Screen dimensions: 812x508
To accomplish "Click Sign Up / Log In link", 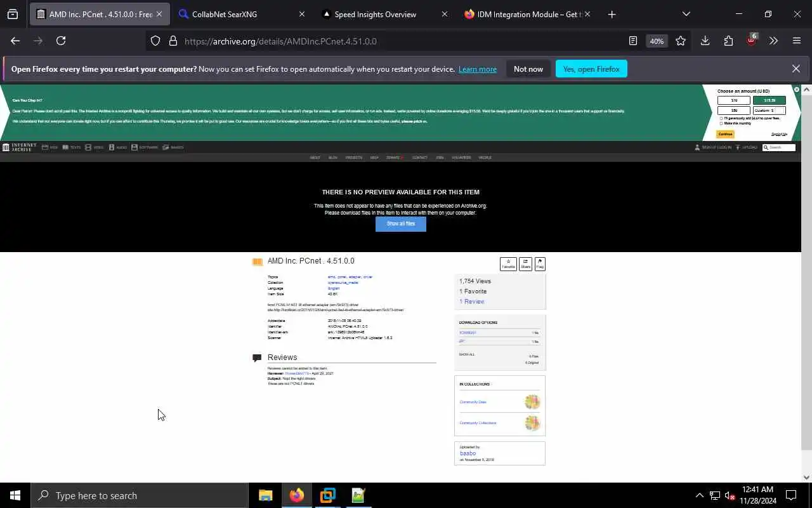I will pos(713,147).
